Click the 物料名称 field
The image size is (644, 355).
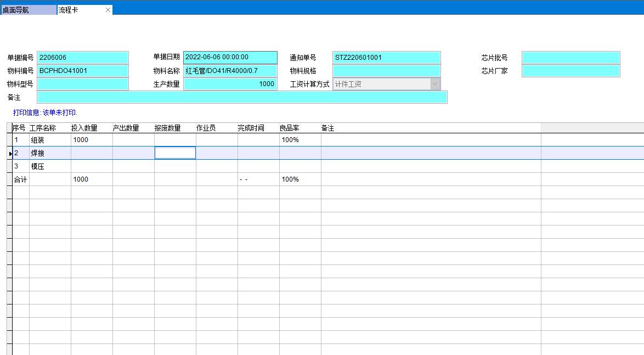pyautogui.click(x=230, y=71)
